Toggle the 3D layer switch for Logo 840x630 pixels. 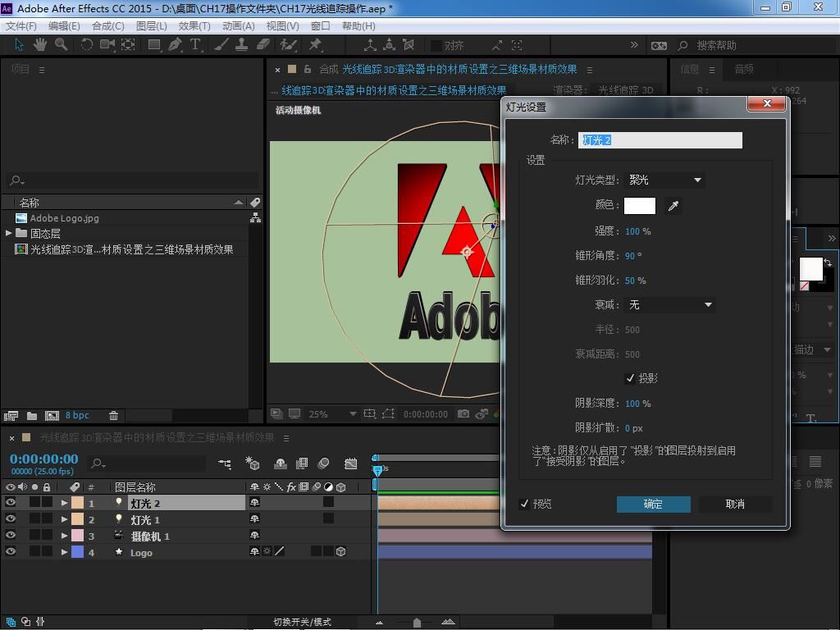pyautogui.click(x=340, y=551)
